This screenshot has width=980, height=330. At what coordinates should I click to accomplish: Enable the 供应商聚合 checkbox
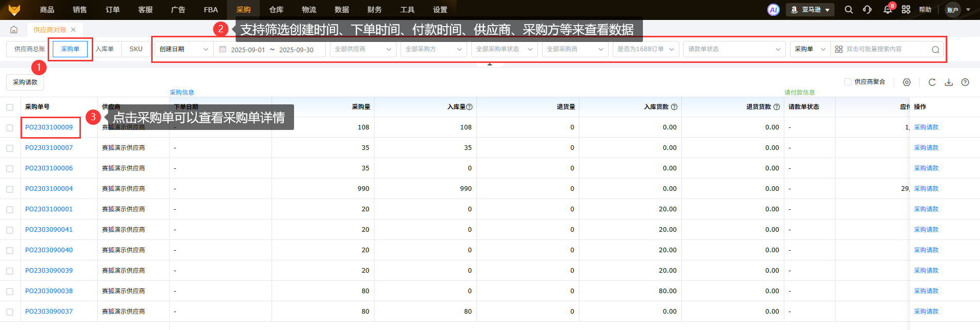pos(848,82)
